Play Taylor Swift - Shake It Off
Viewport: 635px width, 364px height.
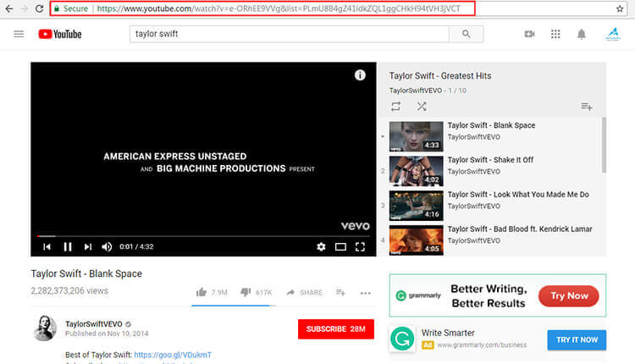coord(491,171)
